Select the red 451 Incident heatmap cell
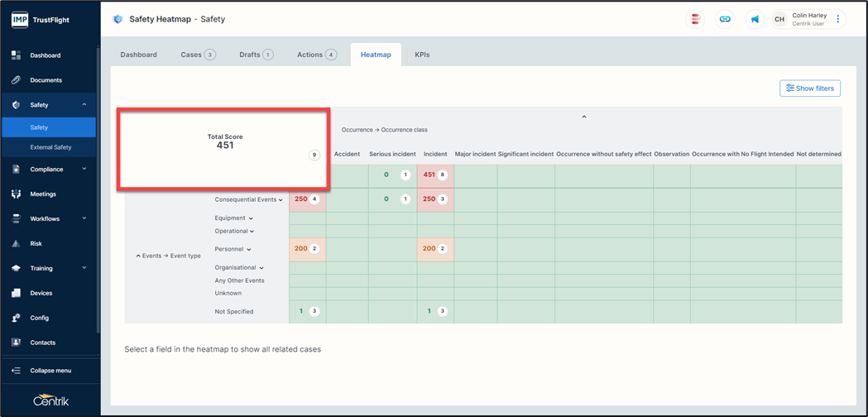 [434, 175]
